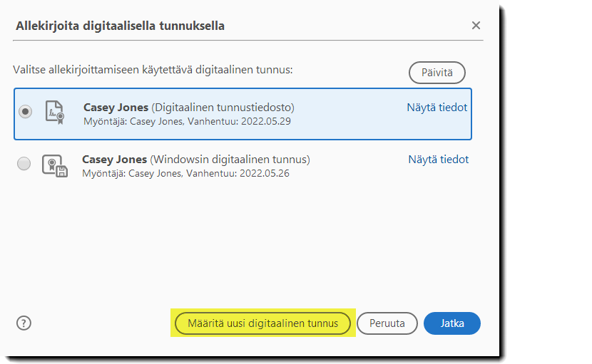The width and height of the screenshot is (592, 364).
Task: Open Näytä tiedot for the Windowsin digitaalinen tunnus ID
Action: click(x=439, y=160)
